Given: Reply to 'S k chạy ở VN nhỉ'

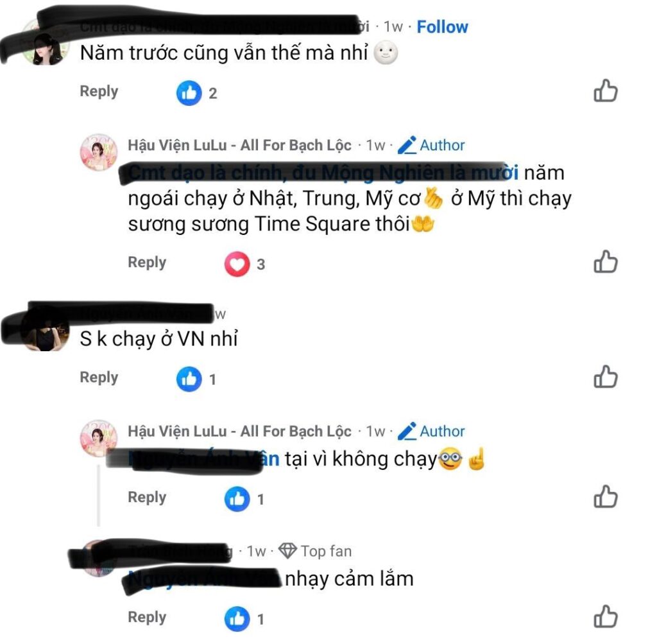Looking at the screenshot, I should 99,377.
